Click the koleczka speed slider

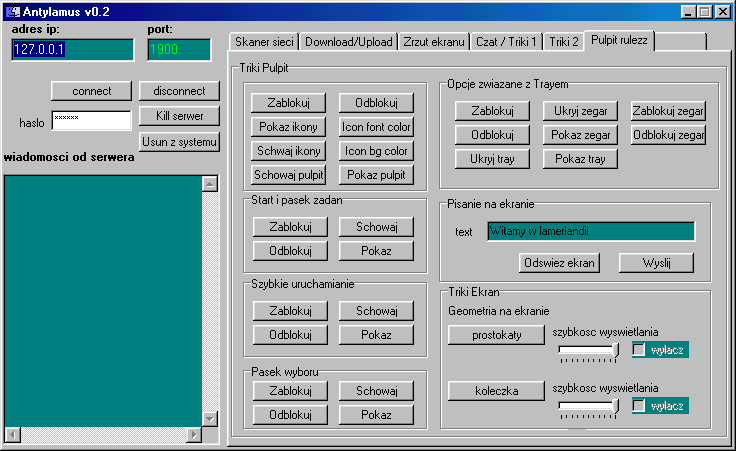[x=588, y=406]
